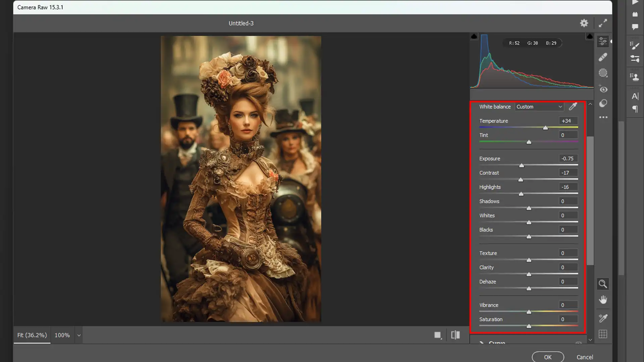Select the Hand tool
Viewport: 644px width, 362px height.
click(x=603, y=300)
